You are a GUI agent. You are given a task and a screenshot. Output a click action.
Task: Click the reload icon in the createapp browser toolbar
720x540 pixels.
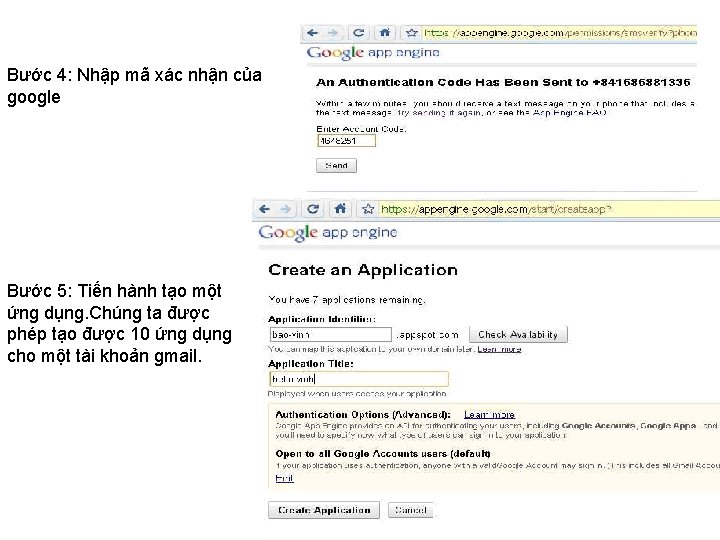coord(313,209)
